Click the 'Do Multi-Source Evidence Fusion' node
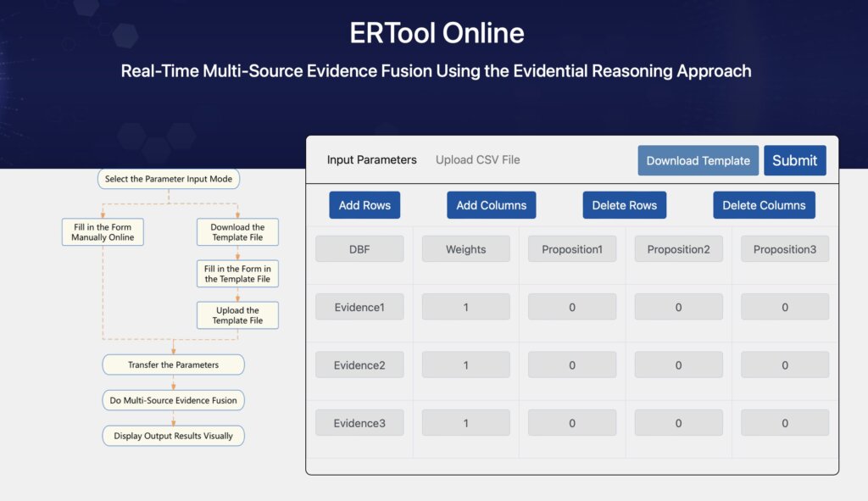The height and width of the screenshot is (501, 868). click(173, 400)
